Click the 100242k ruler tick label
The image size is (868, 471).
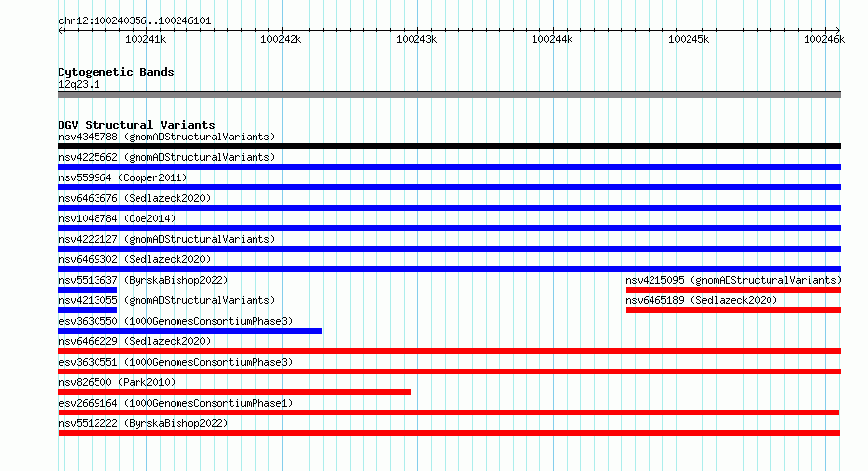coord(281,39)
